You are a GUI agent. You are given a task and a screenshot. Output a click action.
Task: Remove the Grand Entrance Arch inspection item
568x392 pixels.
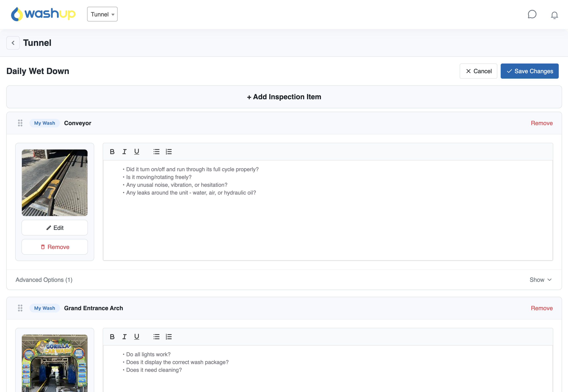point(542,308)
